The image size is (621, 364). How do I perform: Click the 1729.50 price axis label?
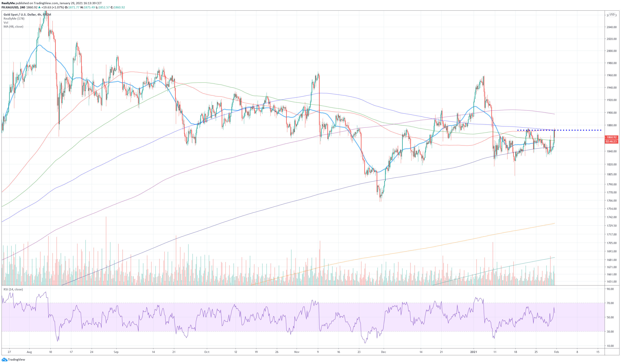click(x=611, y=226)
